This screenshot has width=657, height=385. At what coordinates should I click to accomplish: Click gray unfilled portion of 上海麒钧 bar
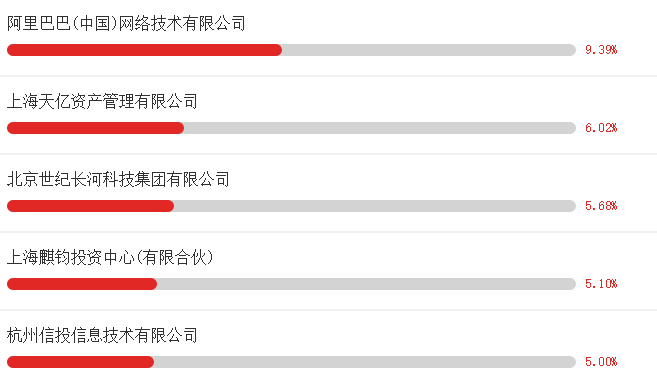tap(367, 284)
